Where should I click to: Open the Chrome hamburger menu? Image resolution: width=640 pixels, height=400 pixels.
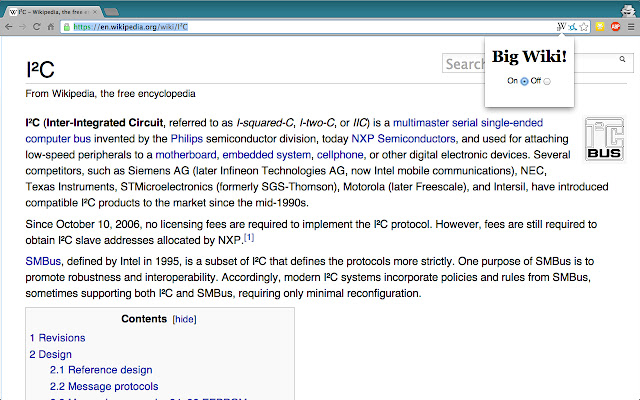(631, 27)
